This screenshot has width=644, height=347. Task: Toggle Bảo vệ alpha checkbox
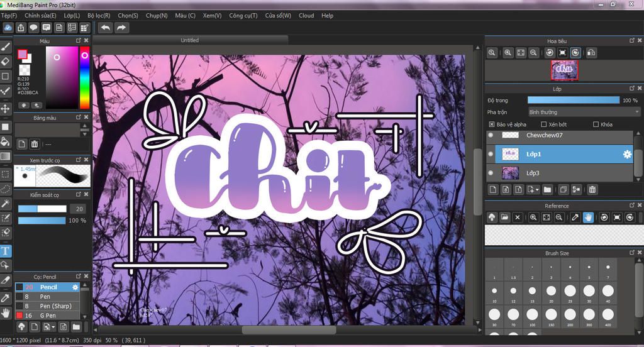tap(492, 124)
